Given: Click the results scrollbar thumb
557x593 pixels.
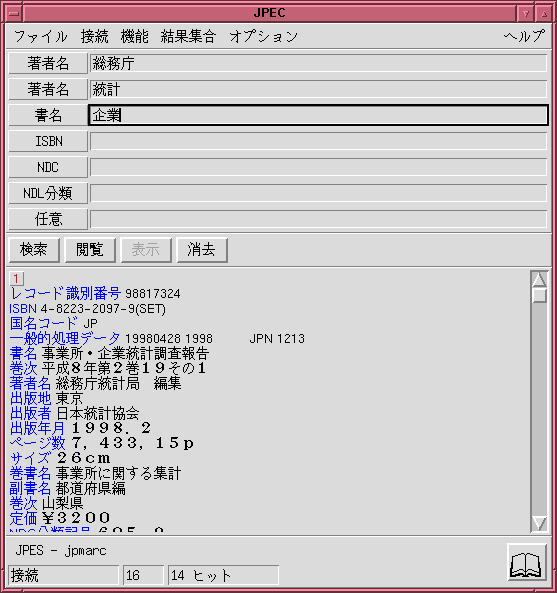Looking at the screenshot, I should point(539,295).
